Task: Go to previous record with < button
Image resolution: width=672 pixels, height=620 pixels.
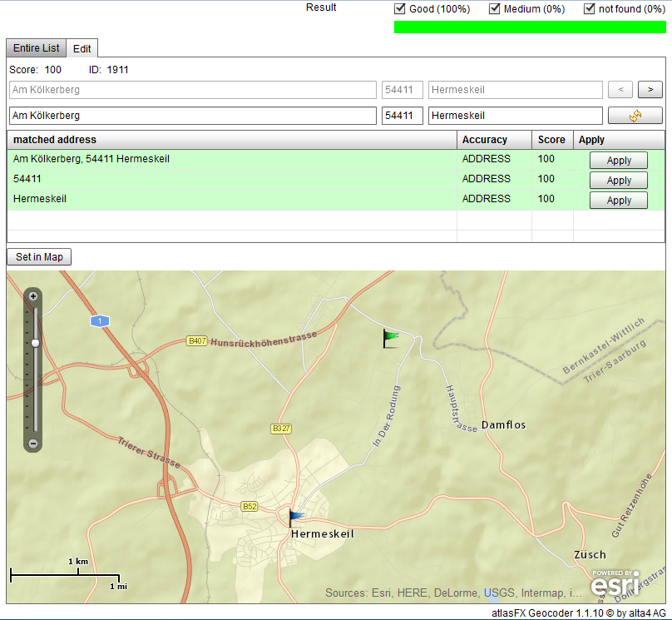Action: coord(620,90)
